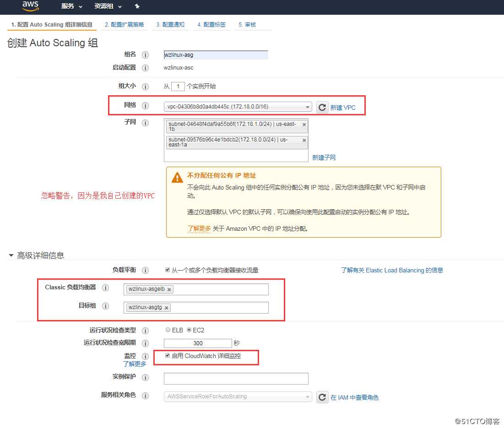The width and height of the screenshot is (504, 429).
Task: Open info icon next to 启动配置
Action: pyautogui.click(x=145, y=68)
